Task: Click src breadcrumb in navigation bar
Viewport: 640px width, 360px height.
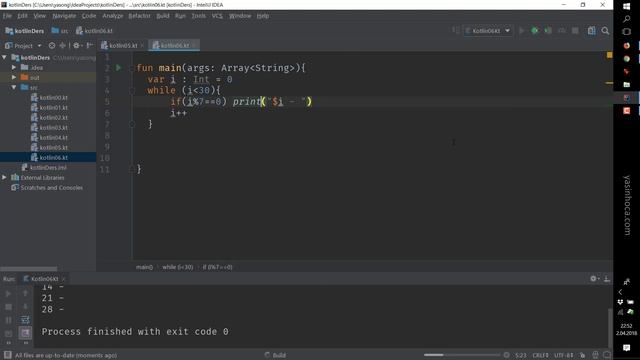Action: click(x=60, y=31)
